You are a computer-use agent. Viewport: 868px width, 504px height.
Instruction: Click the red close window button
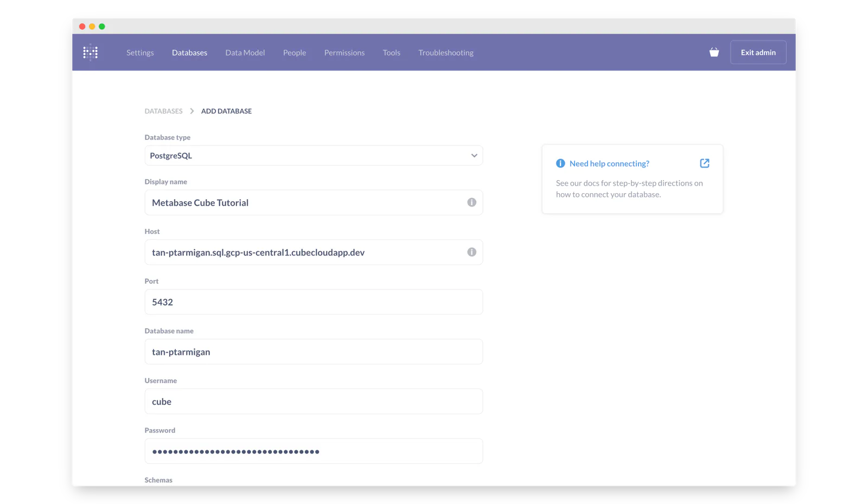pyautogui.click(x=82, y=27)
